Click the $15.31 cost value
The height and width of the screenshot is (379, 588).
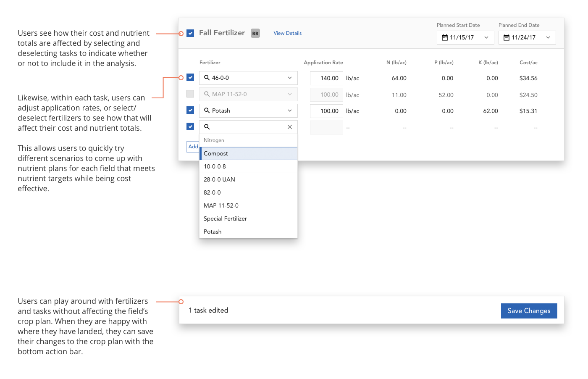point(528,111)
